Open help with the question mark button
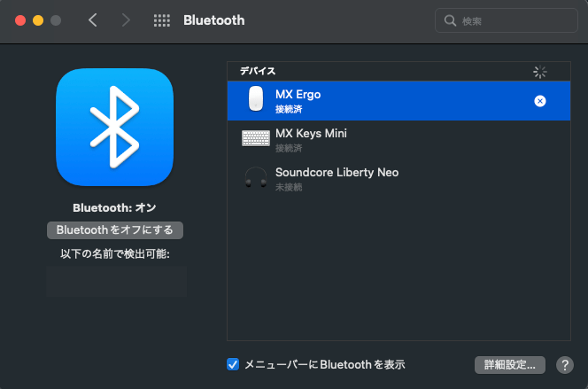Image resolution: width=588 pixels, height=389 pixels. click(565, 365)
